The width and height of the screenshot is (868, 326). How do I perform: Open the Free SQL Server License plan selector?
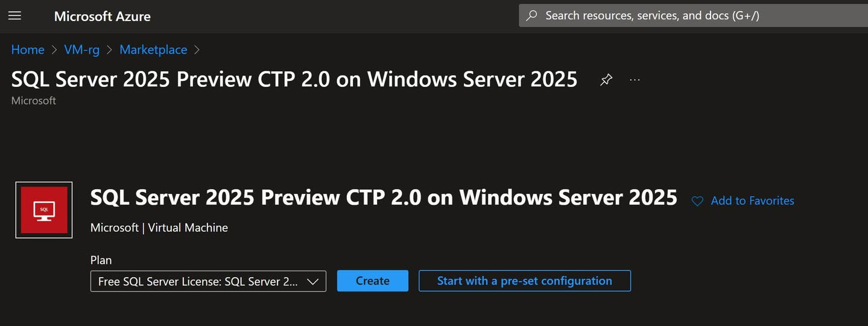(x=208, y=281)
